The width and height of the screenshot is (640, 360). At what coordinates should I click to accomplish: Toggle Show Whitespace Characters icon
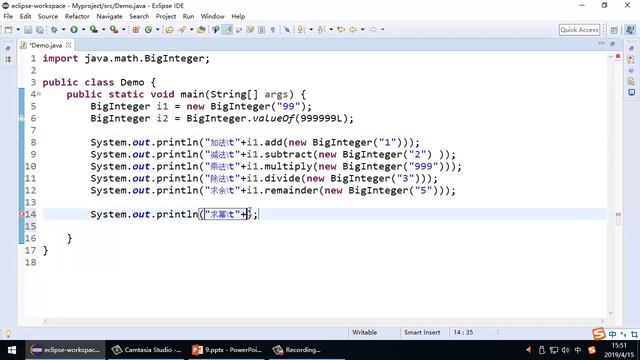tap(273, 29)
